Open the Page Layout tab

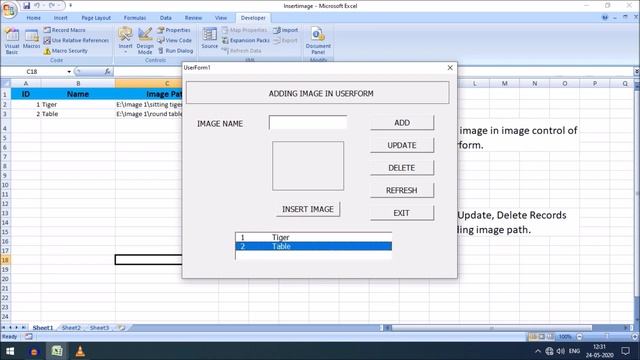click(96, 18)
